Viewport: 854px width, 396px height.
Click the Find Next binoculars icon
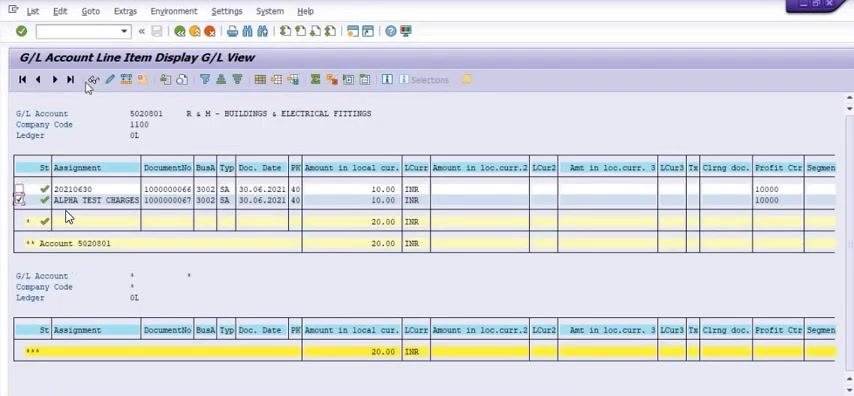(x=263, y=32)
